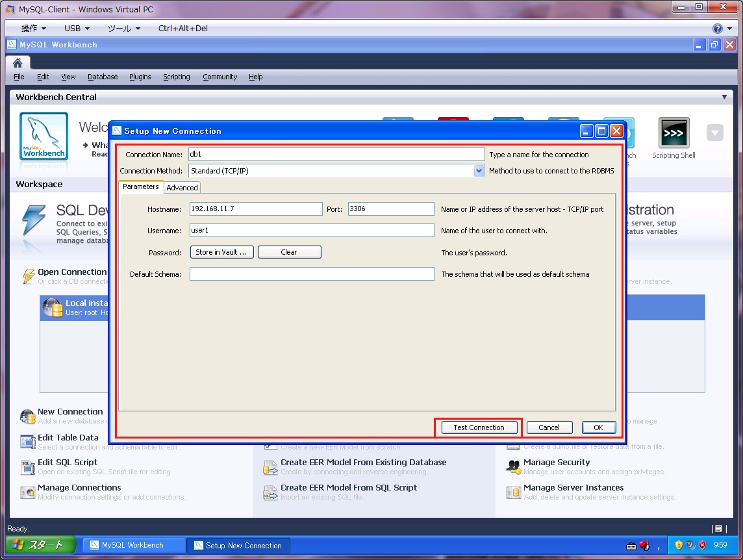Image resolution: width=743 pixels, height=560 pixels.
Task: Open the Plugins menu
Action: coord(140,77)
